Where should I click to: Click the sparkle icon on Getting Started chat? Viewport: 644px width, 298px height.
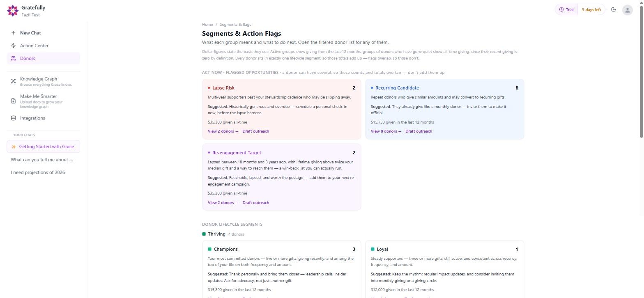(x=14, y=147)
